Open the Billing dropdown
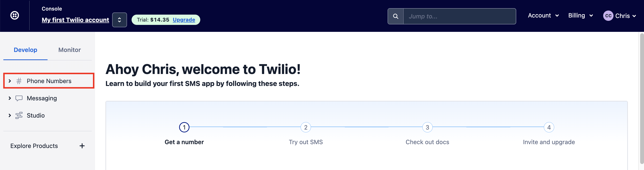644x170 pixels. coord(580,15)
